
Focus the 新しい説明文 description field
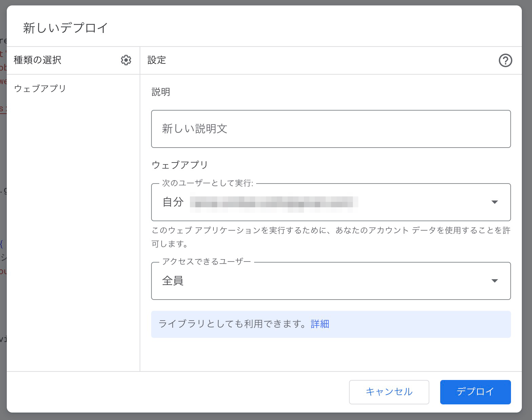click(x=331, y=129)
